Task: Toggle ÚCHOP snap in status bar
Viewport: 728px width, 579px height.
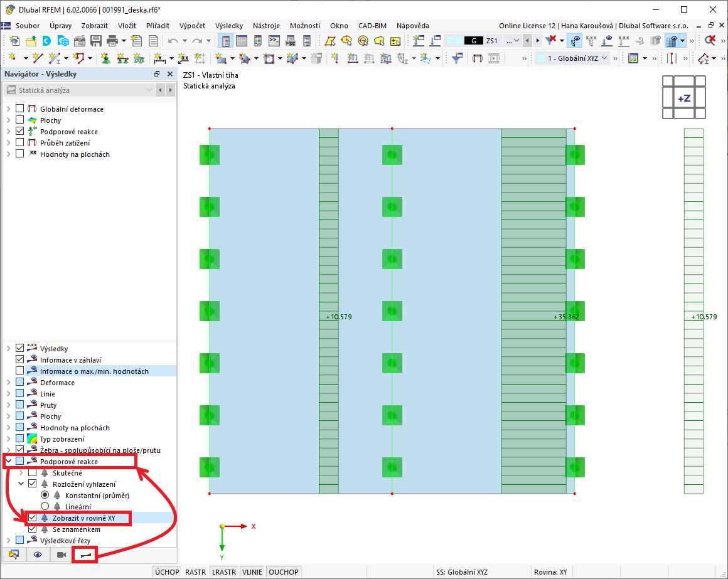Action: (x=167, y=572)
